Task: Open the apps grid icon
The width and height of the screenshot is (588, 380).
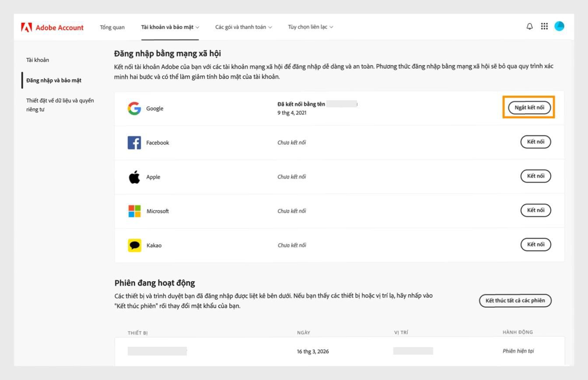Action: click(x=544, y=26)
